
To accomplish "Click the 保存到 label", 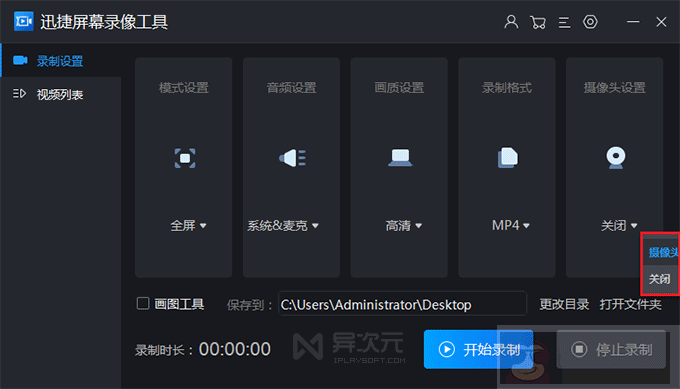I will tap(249, 305).
